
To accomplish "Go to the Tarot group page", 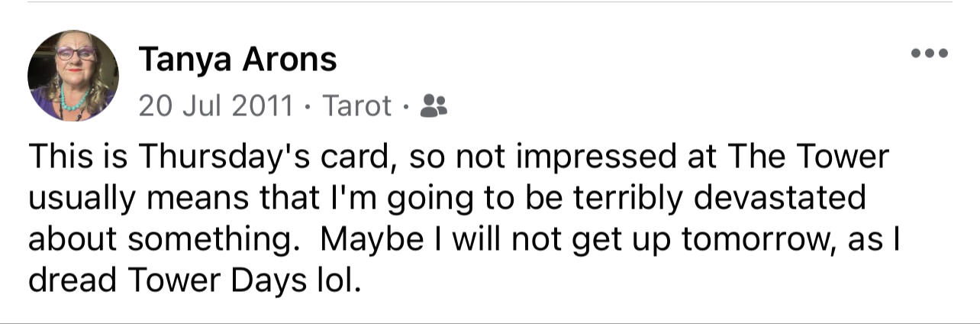I will pyautogui.click(x=358, y=105).
